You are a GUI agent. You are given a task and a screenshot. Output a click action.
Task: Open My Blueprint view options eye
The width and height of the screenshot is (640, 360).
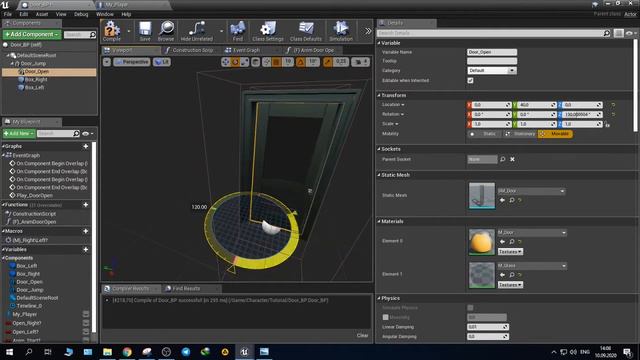coord(88,133)
